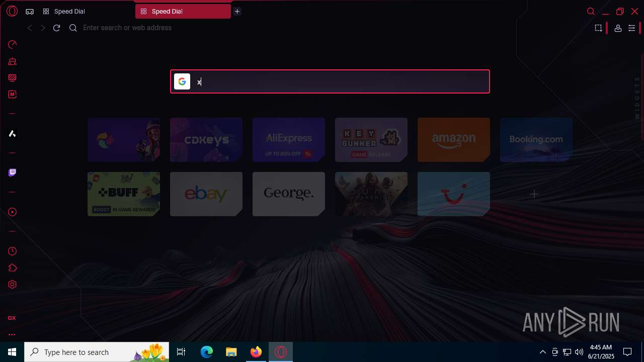This screenshot has width=644, height=362.
Task: Launch Firefox from the taskbar
Action: click(x=256, y=352)
